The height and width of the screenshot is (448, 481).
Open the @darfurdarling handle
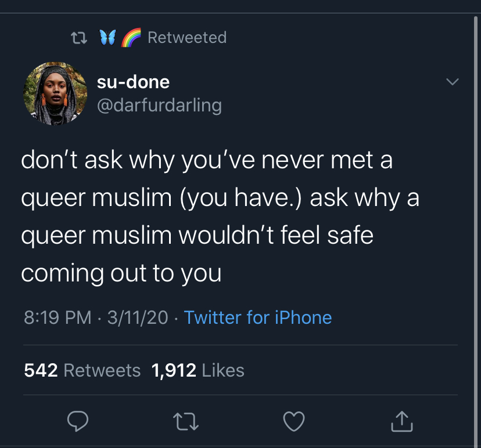(159, 105)
